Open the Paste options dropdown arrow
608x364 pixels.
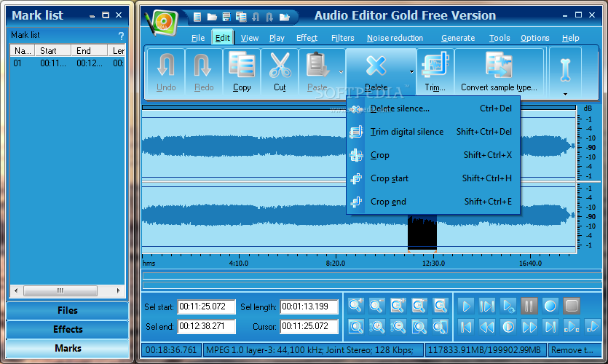341,72
